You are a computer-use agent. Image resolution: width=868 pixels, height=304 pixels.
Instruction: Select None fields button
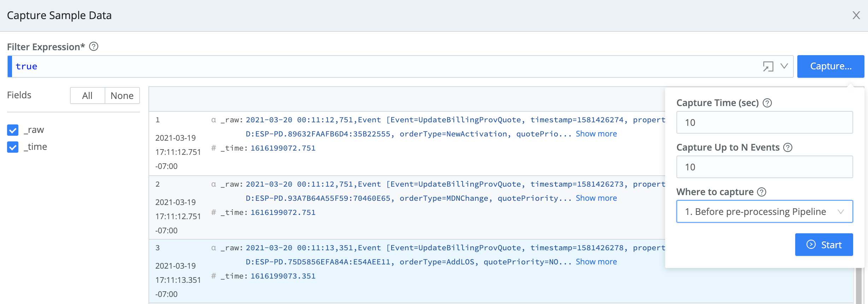point(122,95)
